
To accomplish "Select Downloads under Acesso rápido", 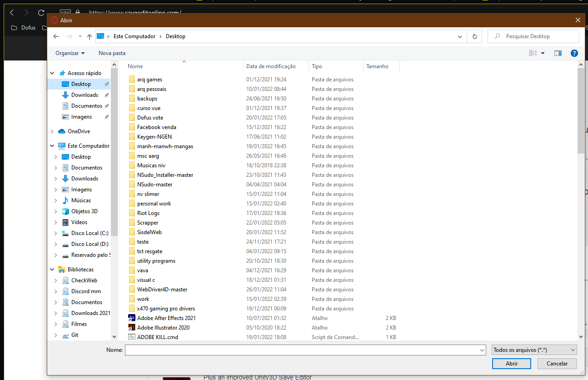I will click(85, 95).
